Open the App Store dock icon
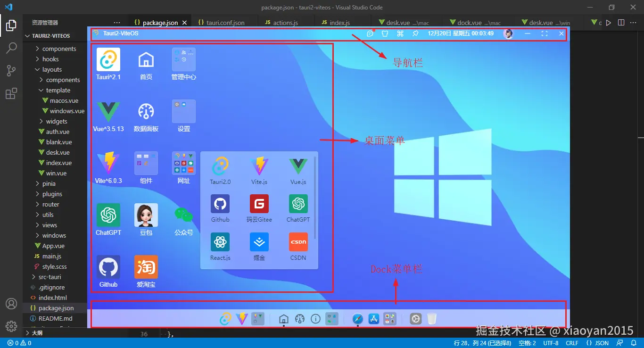644x348 pixels. [374, 319]
